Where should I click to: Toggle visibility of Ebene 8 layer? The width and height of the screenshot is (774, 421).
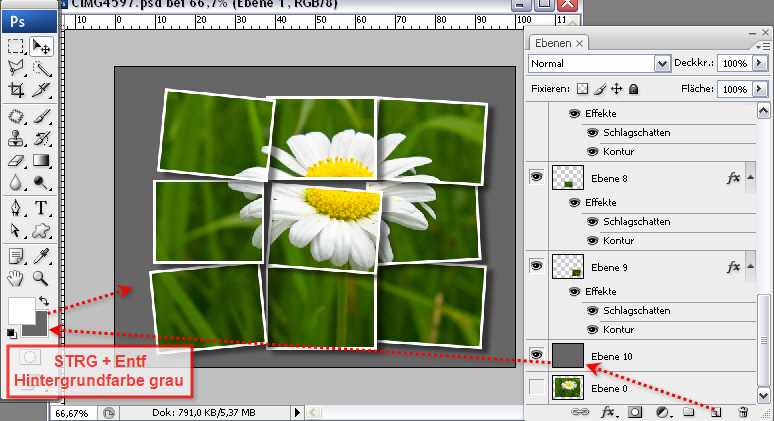536,177
